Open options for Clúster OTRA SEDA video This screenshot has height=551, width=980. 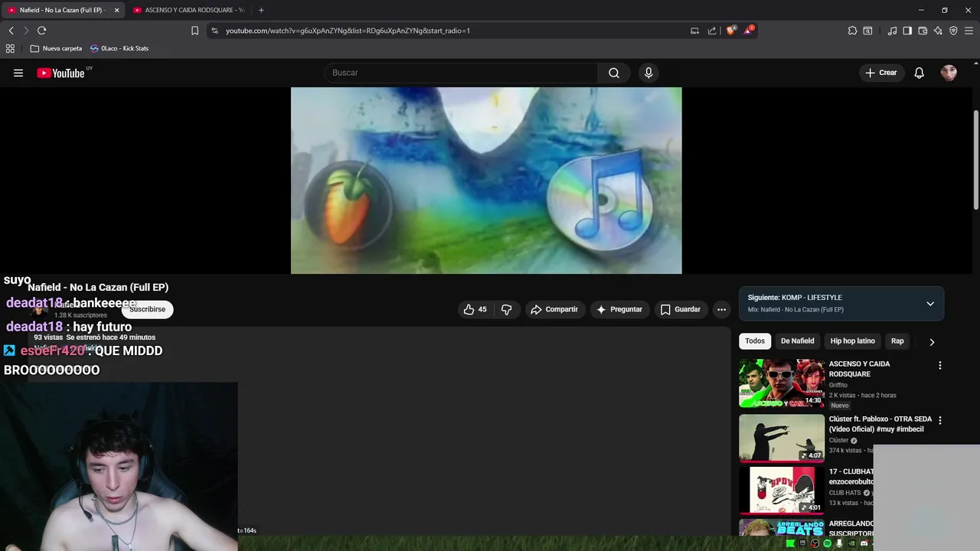pyautogui.click(x=940, y=420)
